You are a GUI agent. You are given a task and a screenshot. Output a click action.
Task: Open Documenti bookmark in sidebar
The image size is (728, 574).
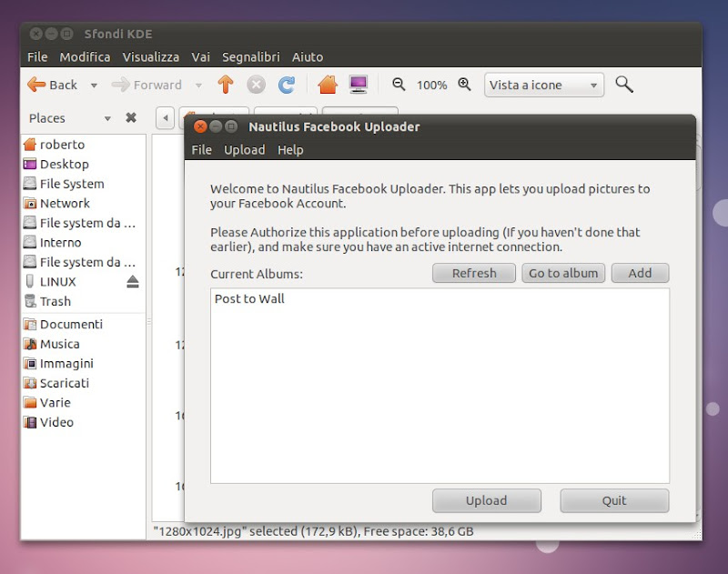click(84, 325)
